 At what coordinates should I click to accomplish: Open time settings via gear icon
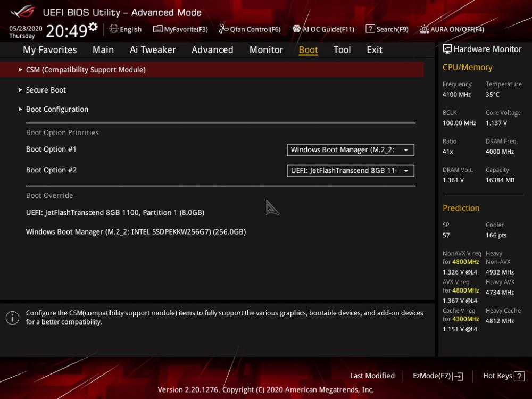93,27
